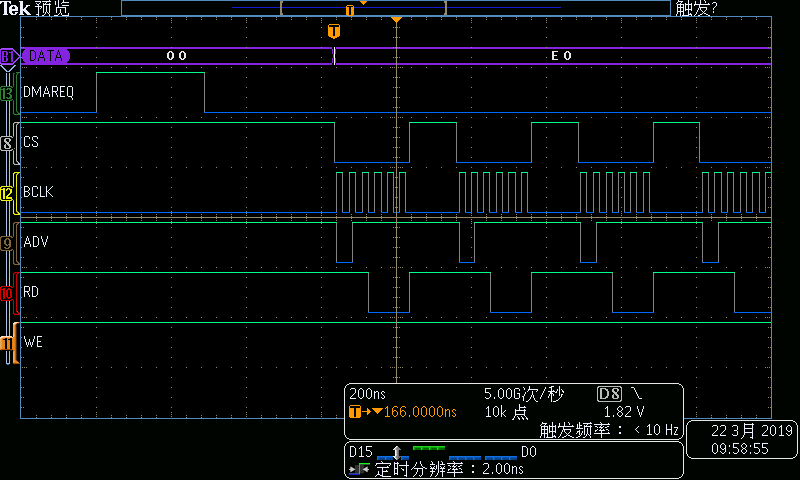Click the D0 digital channel label
800x480 pixels.
click(x=529, y=452)
